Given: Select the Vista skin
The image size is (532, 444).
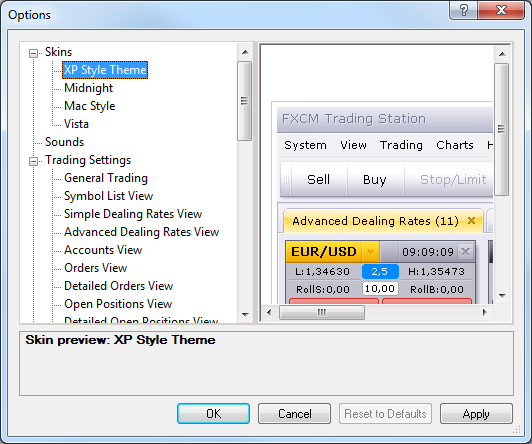Looking at the screenshot, I should click(76, 124).
